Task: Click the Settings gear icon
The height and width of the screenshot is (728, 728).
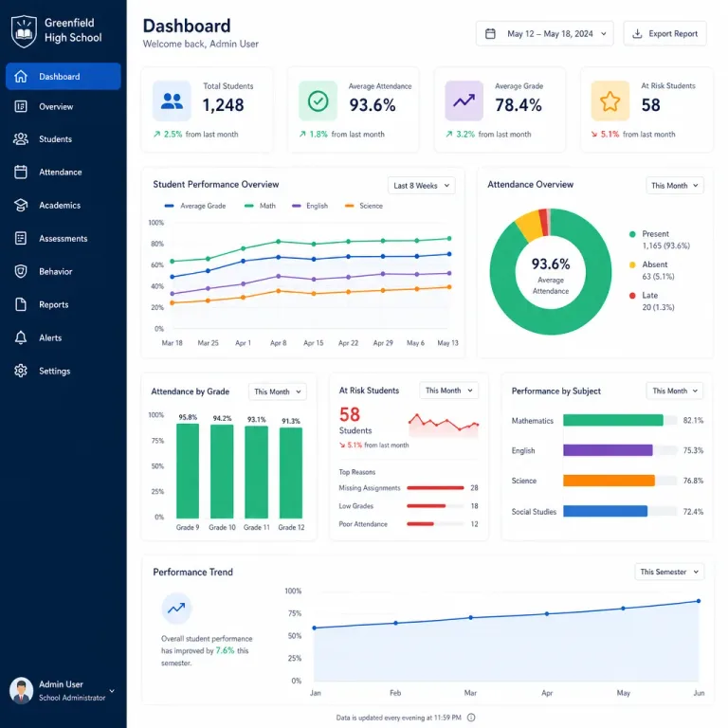Action: pyautogui.click(x=21, y=371)
